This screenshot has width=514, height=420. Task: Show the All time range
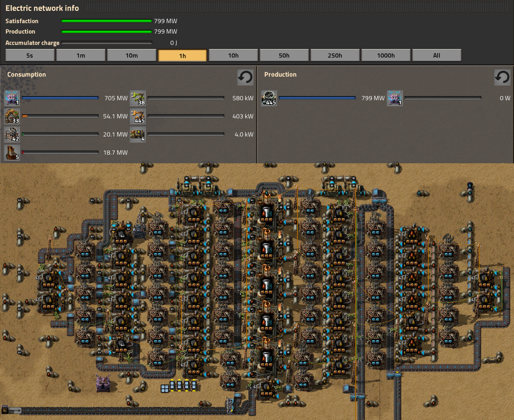click(x=436, y=55)
